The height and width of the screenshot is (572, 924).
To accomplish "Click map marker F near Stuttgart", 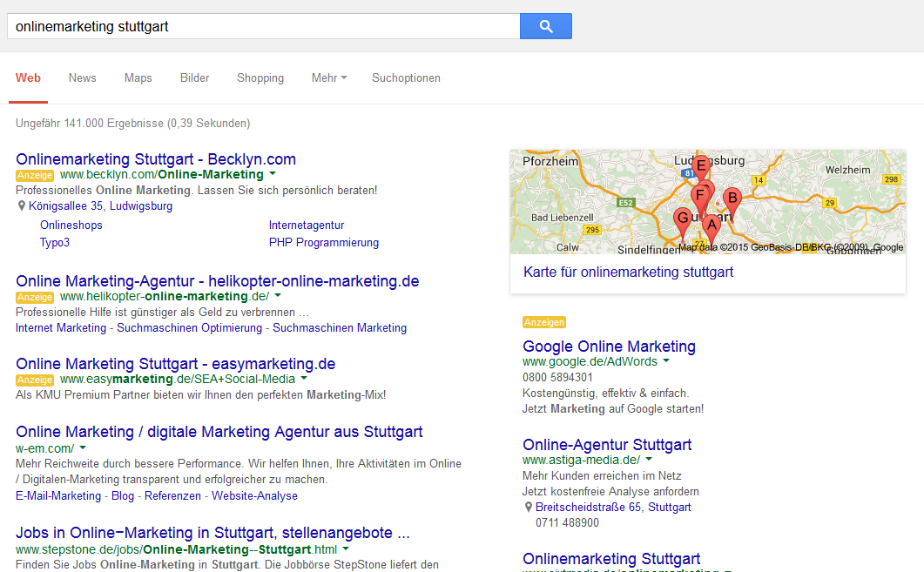I will tap(700, 194).
